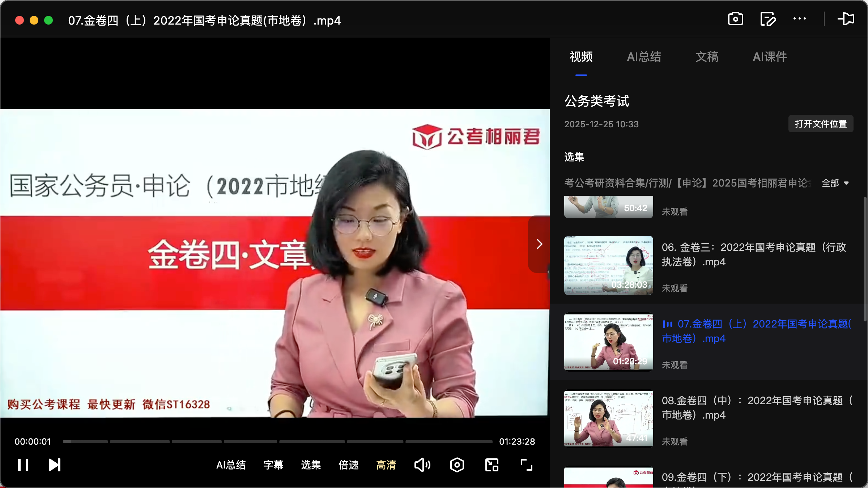
Task: Enter fullscreen mode
Action: tap(526, 465)
